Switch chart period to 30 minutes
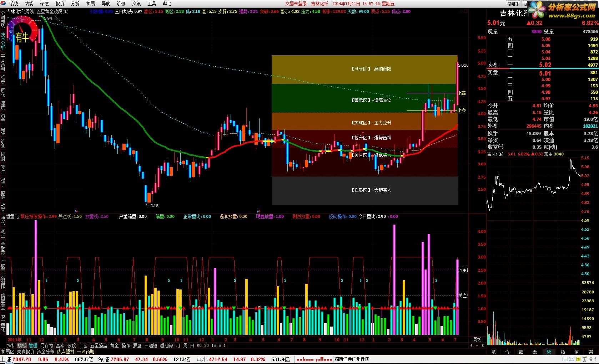599x364 pixels. click(x=206, y=345)
